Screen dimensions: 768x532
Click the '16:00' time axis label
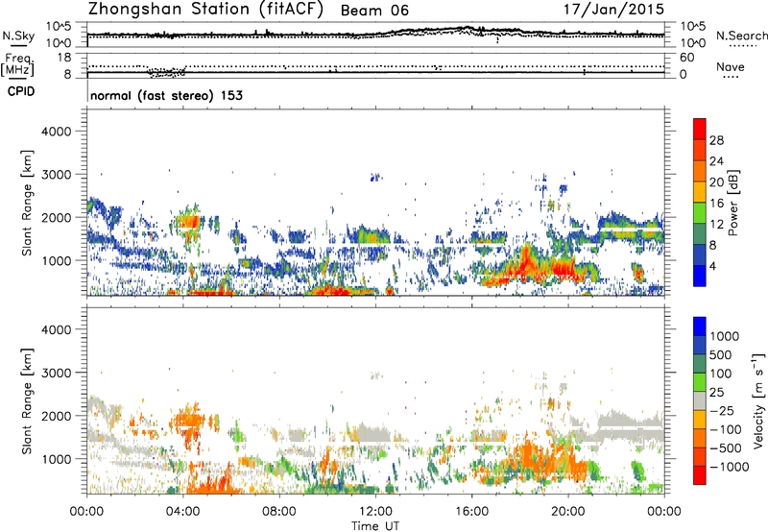pyautogui.click(x=471, y=512)
